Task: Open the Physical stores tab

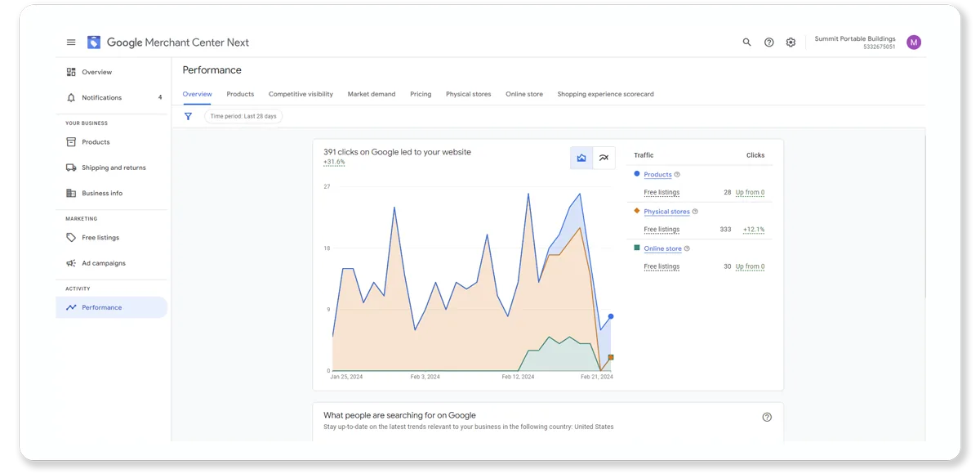Action: click(469, 94)
